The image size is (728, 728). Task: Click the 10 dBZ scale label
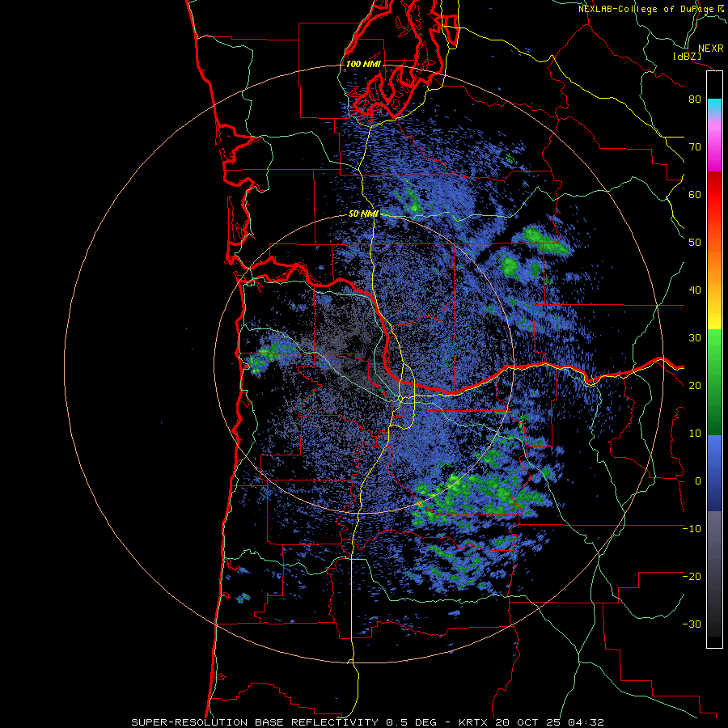tap(695, 434)
